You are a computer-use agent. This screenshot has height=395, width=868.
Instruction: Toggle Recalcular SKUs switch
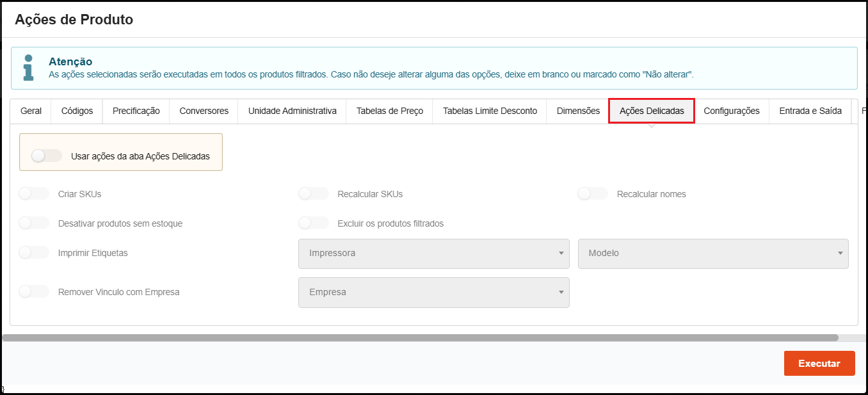314,194
